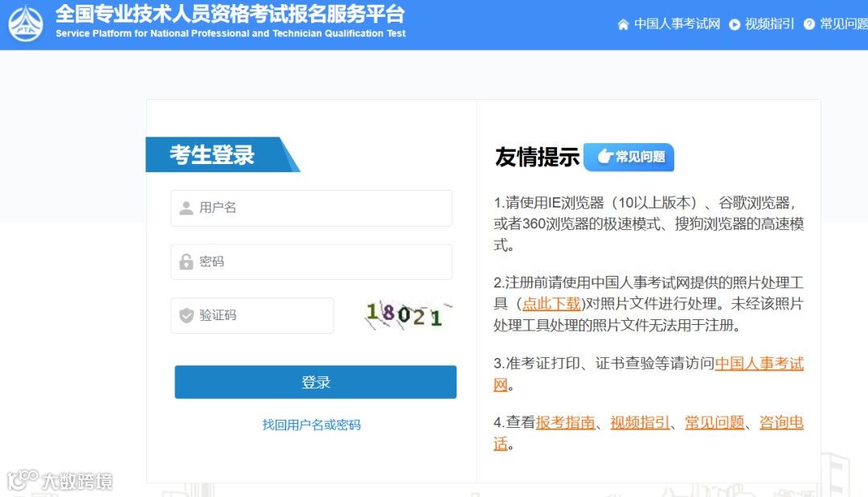
Task: Click the question mark icon in header
Action: 809,24
